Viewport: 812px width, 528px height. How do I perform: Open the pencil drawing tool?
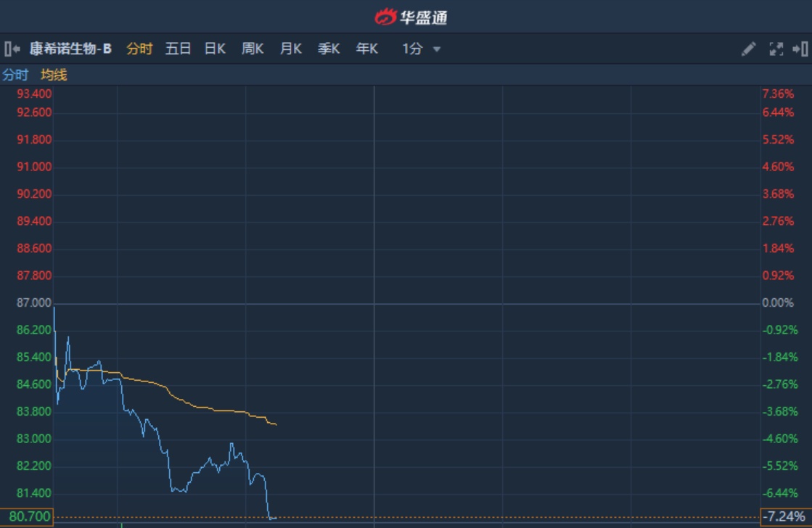click(x=748, y=49)
